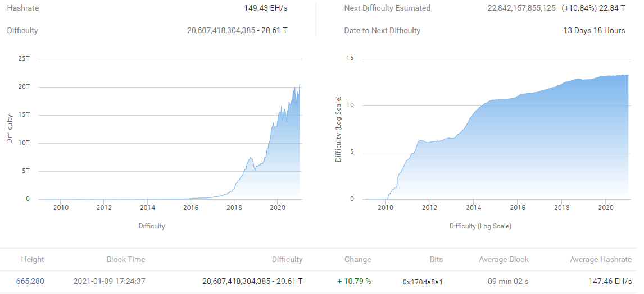Screen dimensions: 644x294
Task: Select the 149.43 EH/s hashrate value
Action: (268, 8)
